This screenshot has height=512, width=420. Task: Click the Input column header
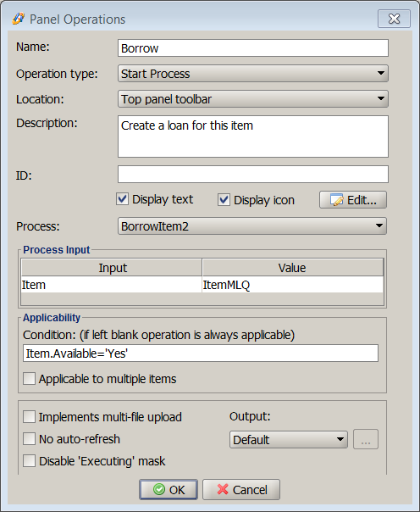click(112, 268)
